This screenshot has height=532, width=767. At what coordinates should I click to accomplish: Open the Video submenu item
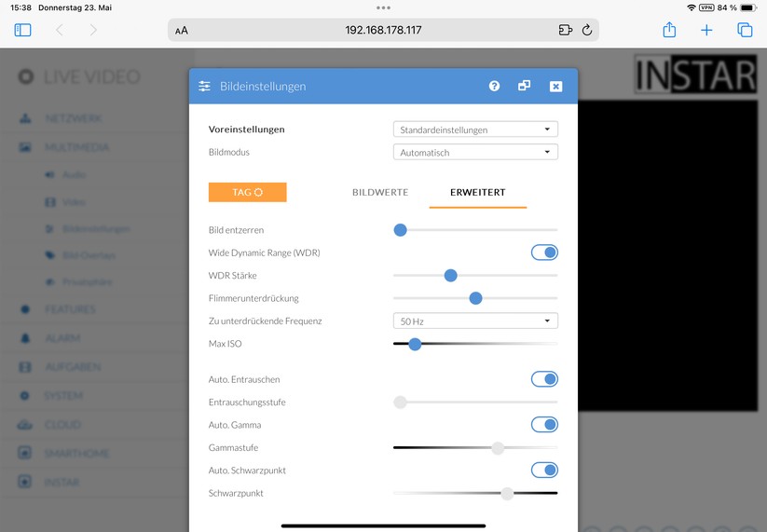click(74, 202)
